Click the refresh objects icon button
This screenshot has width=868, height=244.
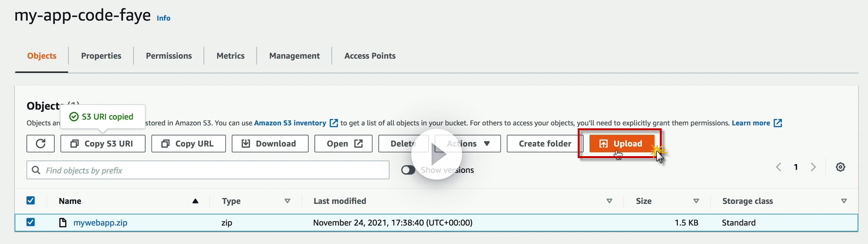[41, 143]
